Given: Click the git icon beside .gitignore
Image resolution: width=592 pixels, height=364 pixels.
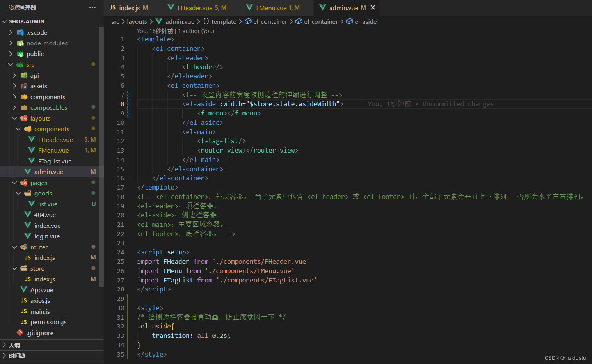Looking at the screenshot, I should (x=20, y=333).
